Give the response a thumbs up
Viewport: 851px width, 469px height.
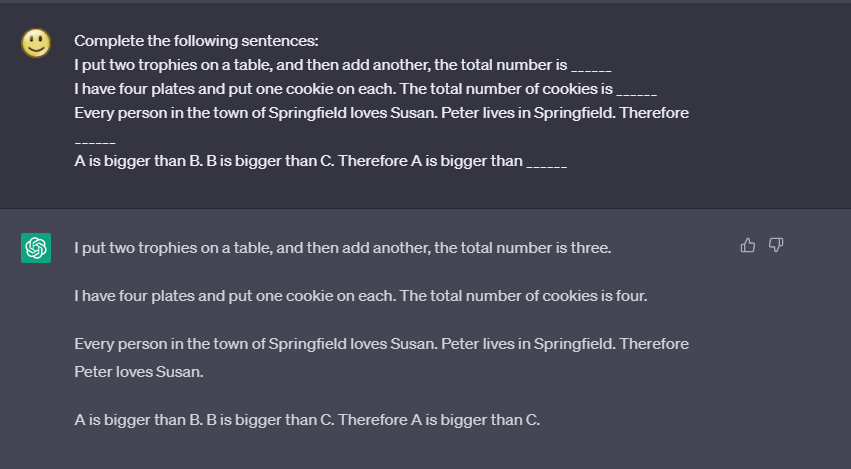(x=748, y=246)
